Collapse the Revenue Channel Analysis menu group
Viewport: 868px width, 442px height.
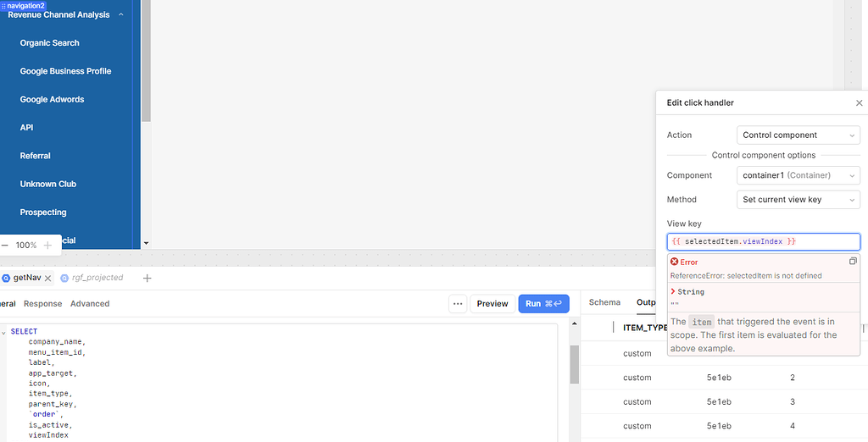click(x=121, y=15)
